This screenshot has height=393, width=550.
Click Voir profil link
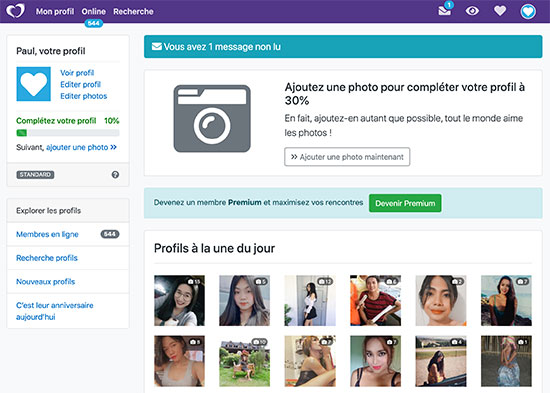pyautogui.click(x=77, y=73)
